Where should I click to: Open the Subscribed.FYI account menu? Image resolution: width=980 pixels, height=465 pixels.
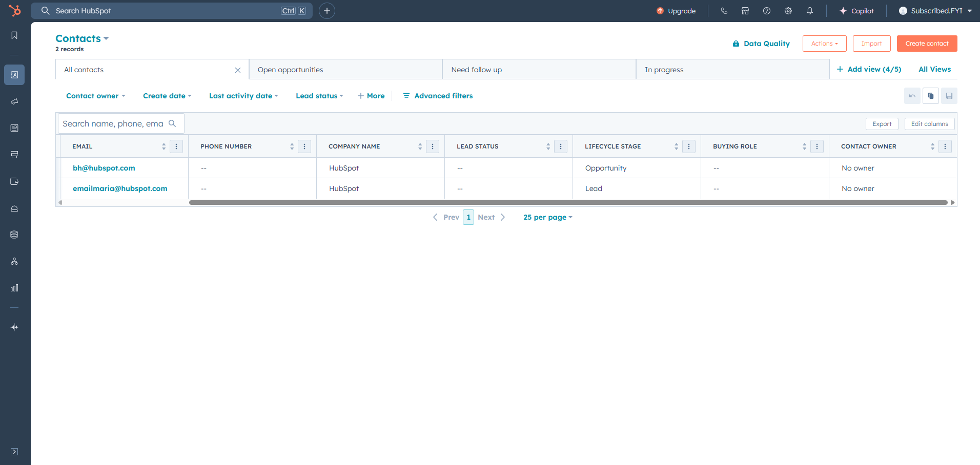pos(935,11)
